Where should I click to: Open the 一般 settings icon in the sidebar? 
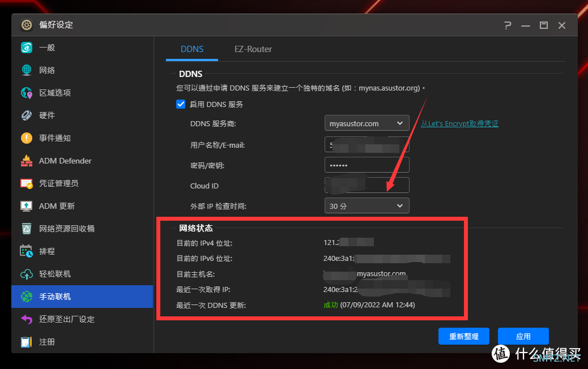click(27, 48)
